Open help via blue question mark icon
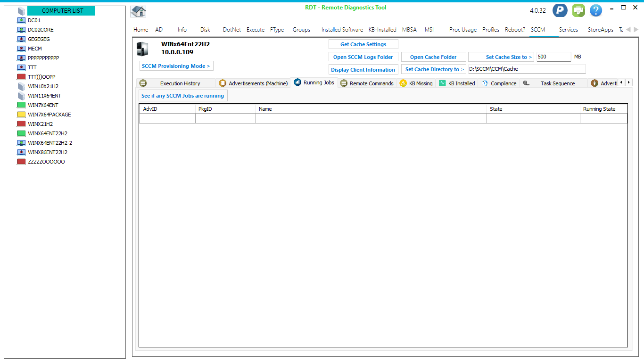The width and height of the screenshot is (644, 362). tap(596, 10)
